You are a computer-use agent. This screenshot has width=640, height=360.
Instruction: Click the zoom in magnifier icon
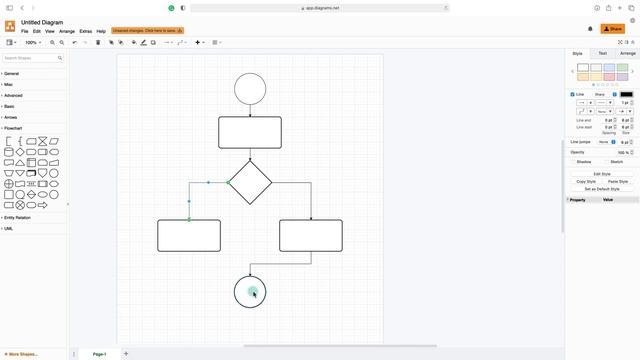tap(52, 42)
